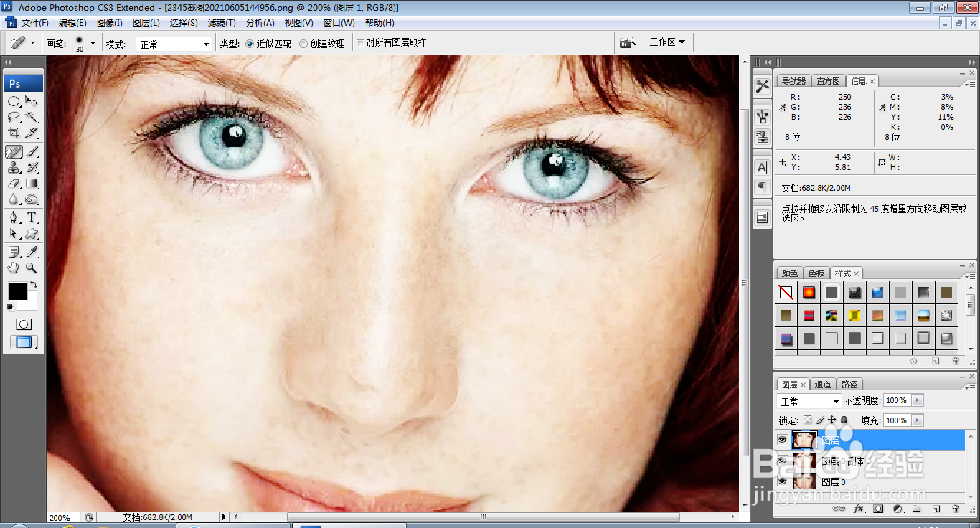Switch to the 路径 tab

(x=849, y=385)
